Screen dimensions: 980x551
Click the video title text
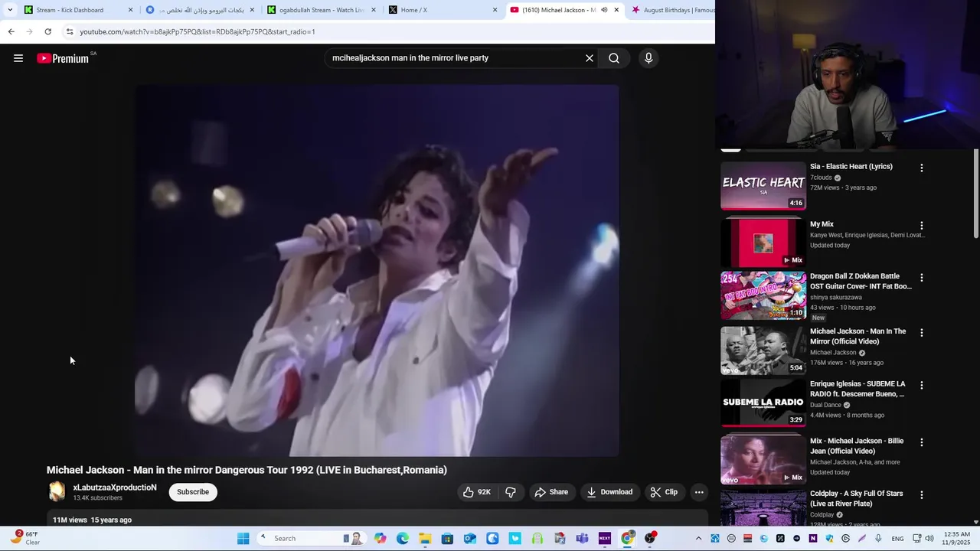pyautogui.click(x=247, y=470)
